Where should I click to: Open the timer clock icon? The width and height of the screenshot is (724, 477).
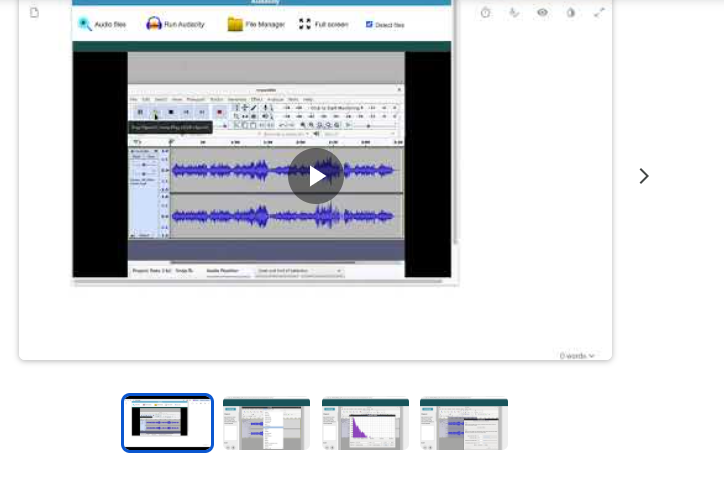point(485,12)
